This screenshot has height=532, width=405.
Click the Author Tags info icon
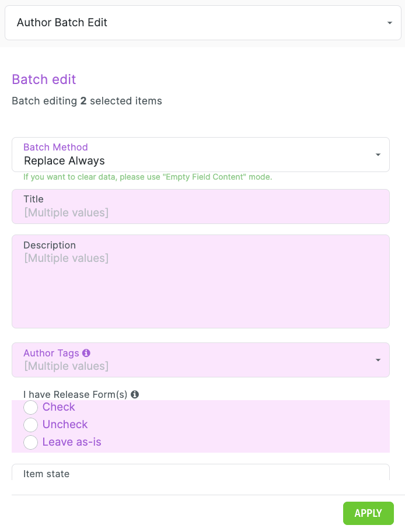tap(86, 353)
